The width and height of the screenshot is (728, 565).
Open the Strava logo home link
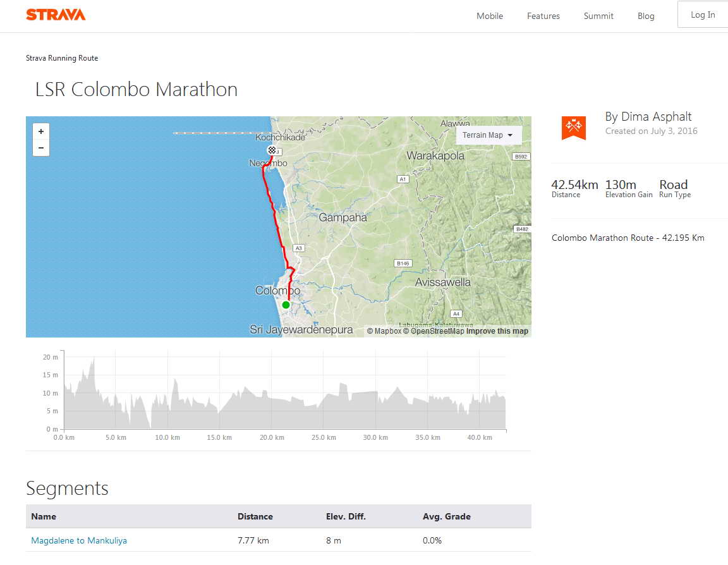tap(56, 15)
